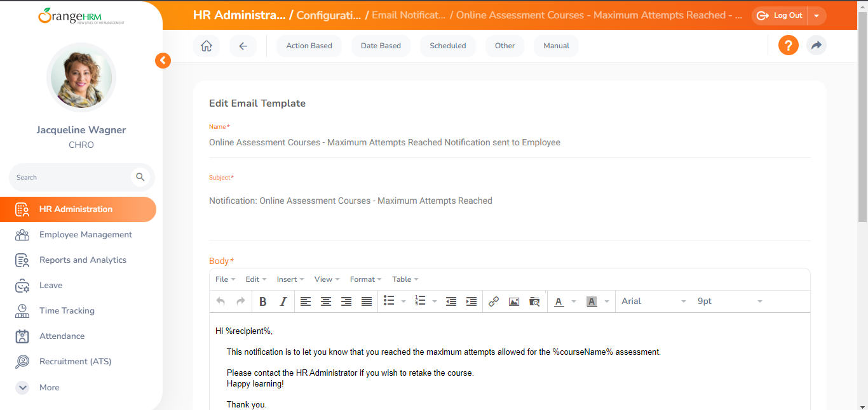Open the File menu in the editor
The height and width of the screenshot is (410, 868).
coord(226,279)
